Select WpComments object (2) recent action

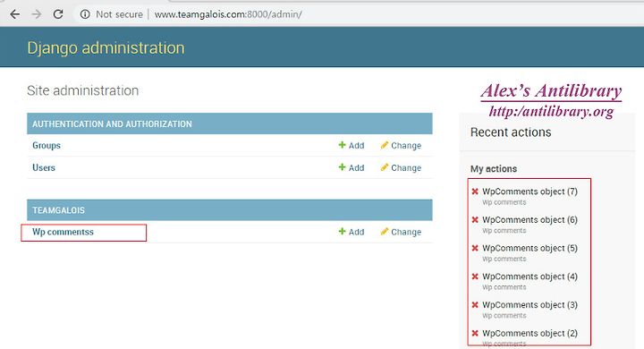tap(530, 334)
